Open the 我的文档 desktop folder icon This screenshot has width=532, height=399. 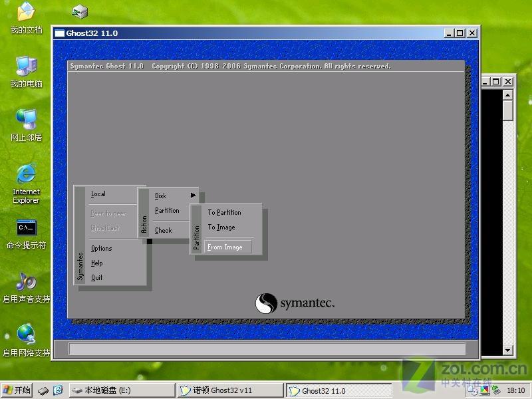pos(26,18)
